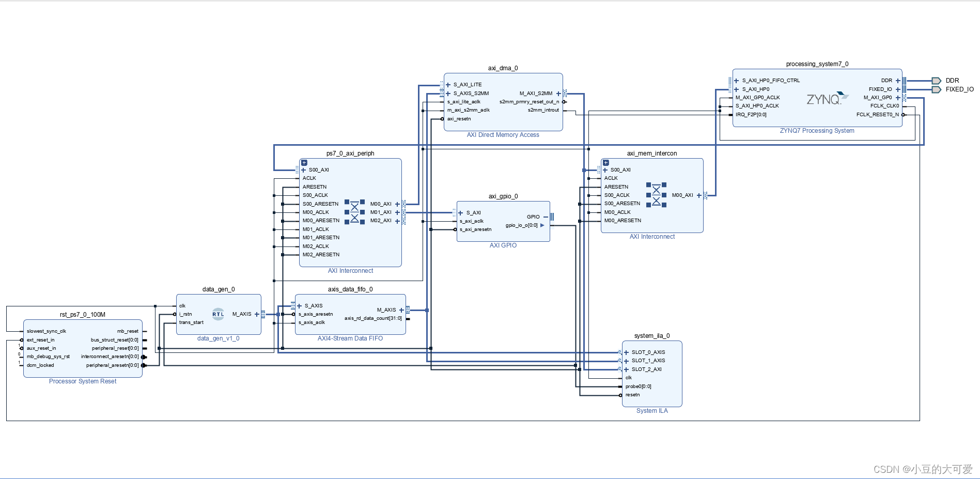Expand M01_AXI port on ps7_0_axi_periph
Screen dimensions: 980x479
coord(397,212)
